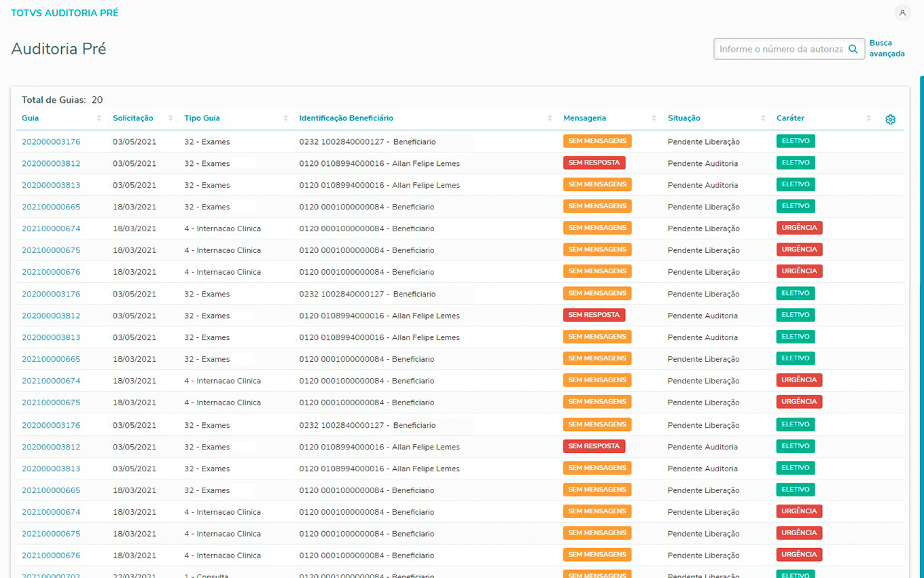Screen dimensions: 924x578
Task: Sort by Identificação Beneficiário column arrows
Action: click(550, 118)
